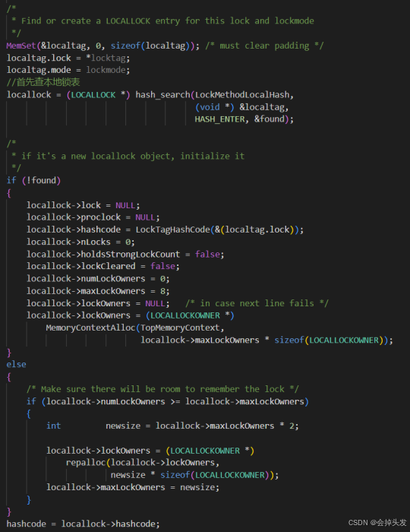The width and height of the screenshot is (410, 532).
Task: Click the TopMemoryContext argument
Action: 180,328
